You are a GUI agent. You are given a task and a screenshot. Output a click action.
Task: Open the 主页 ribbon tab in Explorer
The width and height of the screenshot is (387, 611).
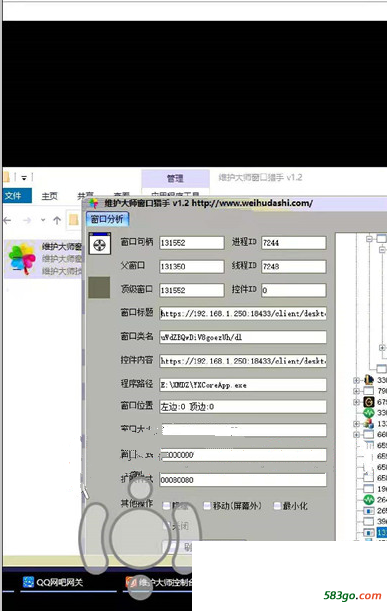point(49,196)
